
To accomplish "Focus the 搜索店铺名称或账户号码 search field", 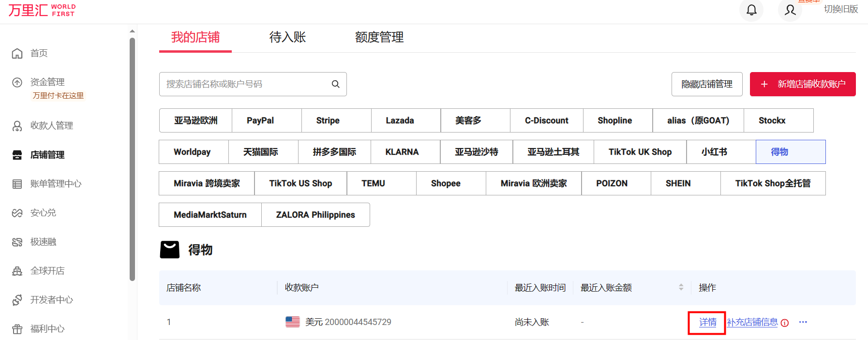I will click(x=244, y=84).
